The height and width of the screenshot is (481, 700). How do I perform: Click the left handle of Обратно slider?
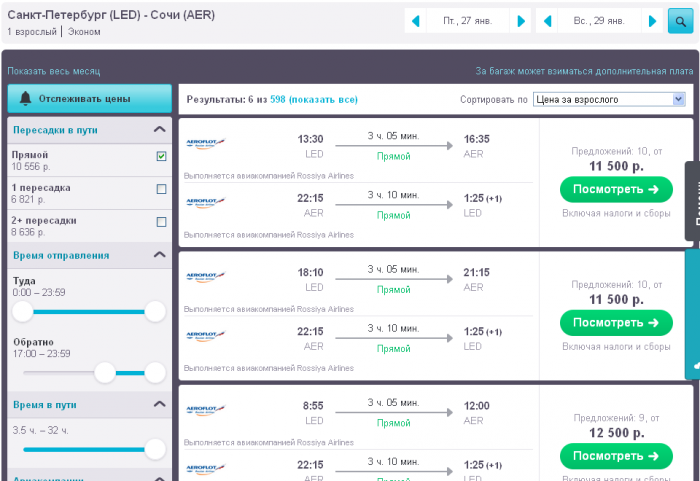[105, 372]
